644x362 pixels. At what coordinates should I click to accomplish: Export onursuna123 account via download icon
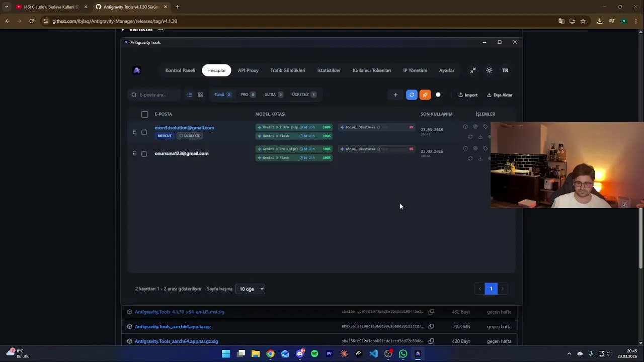(x=480, y=158)
